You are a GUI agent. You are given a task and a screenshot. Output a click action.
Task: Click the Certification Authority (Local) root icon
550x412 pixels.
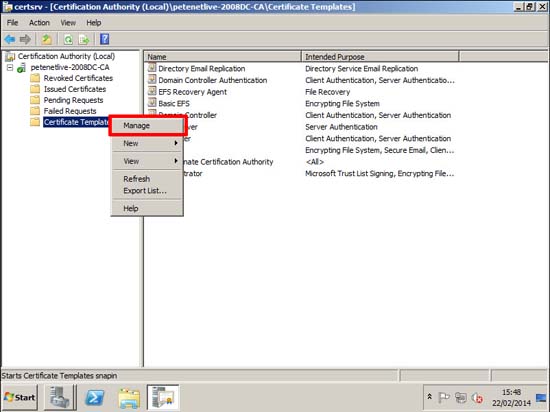tap(10, 56)
